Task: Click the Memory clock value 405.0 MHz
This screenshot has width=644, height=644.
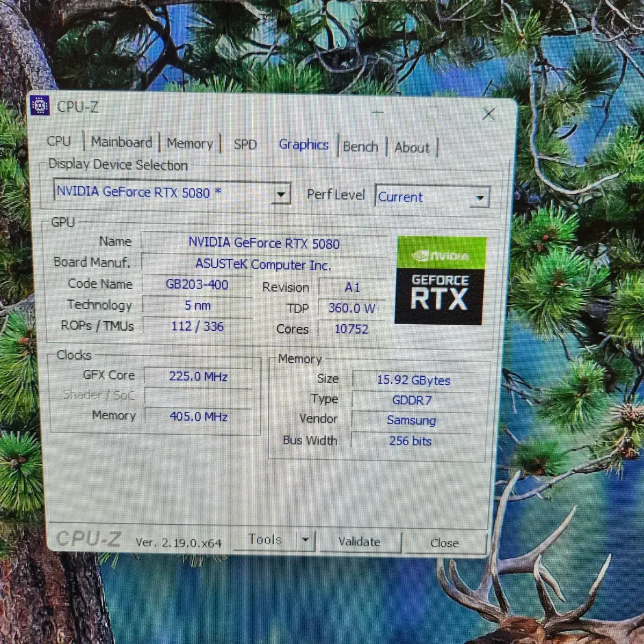Action: point(198,416)
